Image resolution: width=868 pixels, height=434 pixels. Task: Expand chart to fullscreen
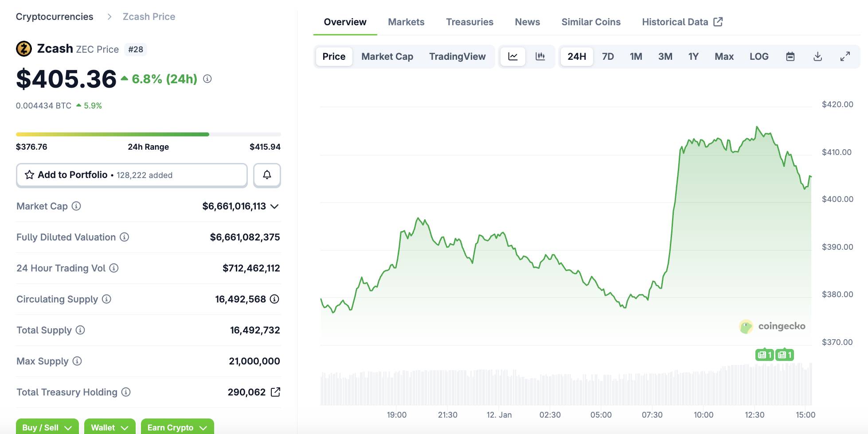pyautogui.click(x=845, y=56)
